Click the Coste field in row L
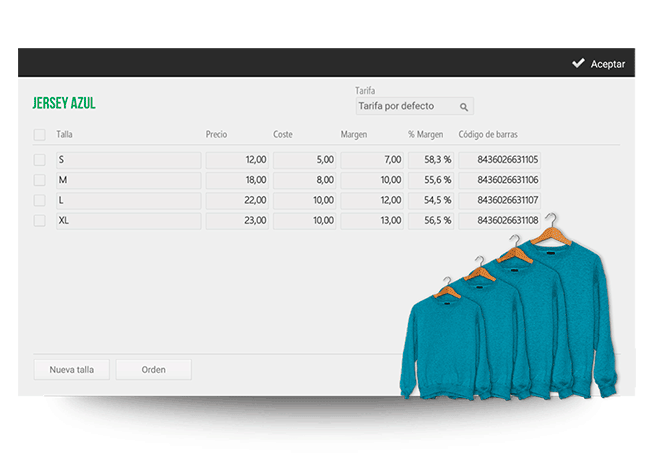Screen dimensions: 650x456 [x=304, y=201]
